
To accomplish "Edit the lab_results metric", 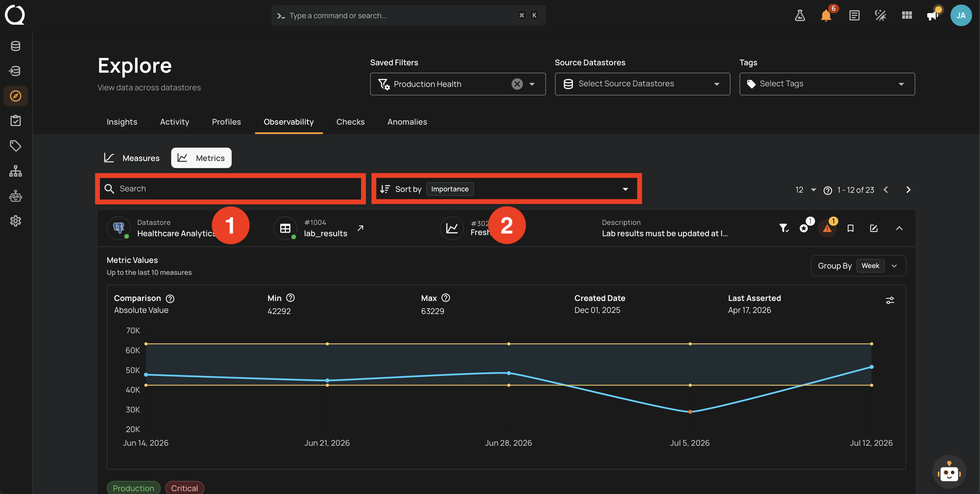I will tap(874, 228).
